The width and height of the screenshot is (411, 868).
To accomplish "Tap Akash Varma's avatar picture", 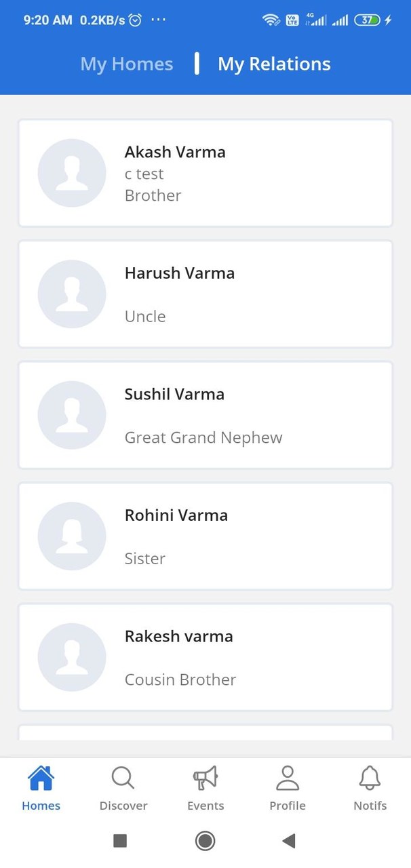I will click(x=72, y=173).
